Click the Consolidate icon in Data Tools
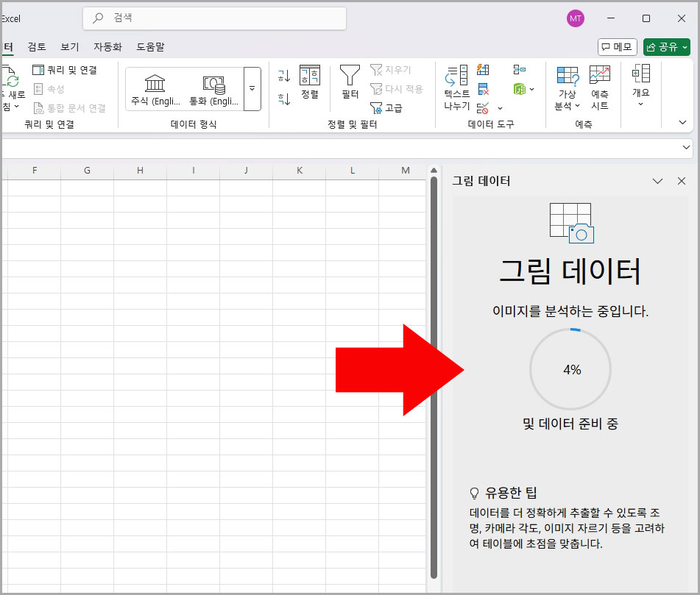The image size is (700, 595). [519, 70]
